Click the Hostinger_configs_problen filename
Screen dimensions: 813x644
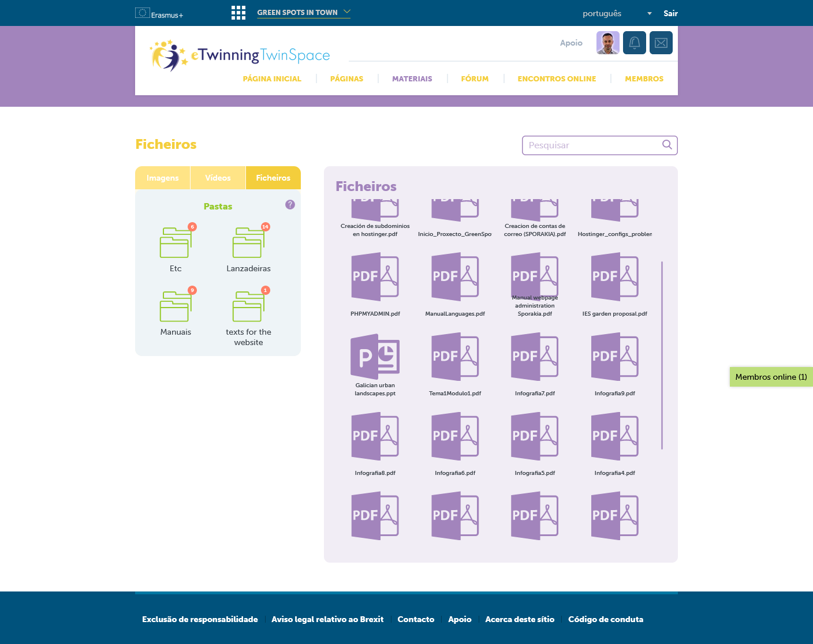615,234
